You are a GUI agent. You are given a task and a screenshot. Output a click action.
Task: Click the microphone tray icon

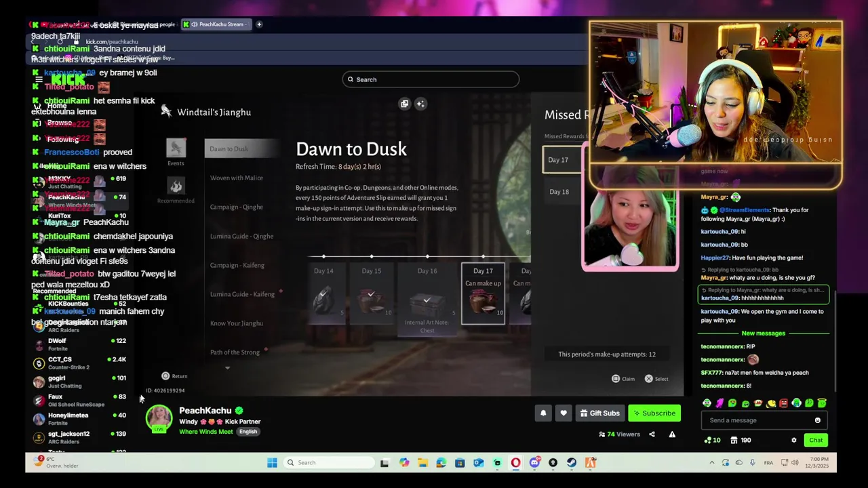(x=752, y=463)
